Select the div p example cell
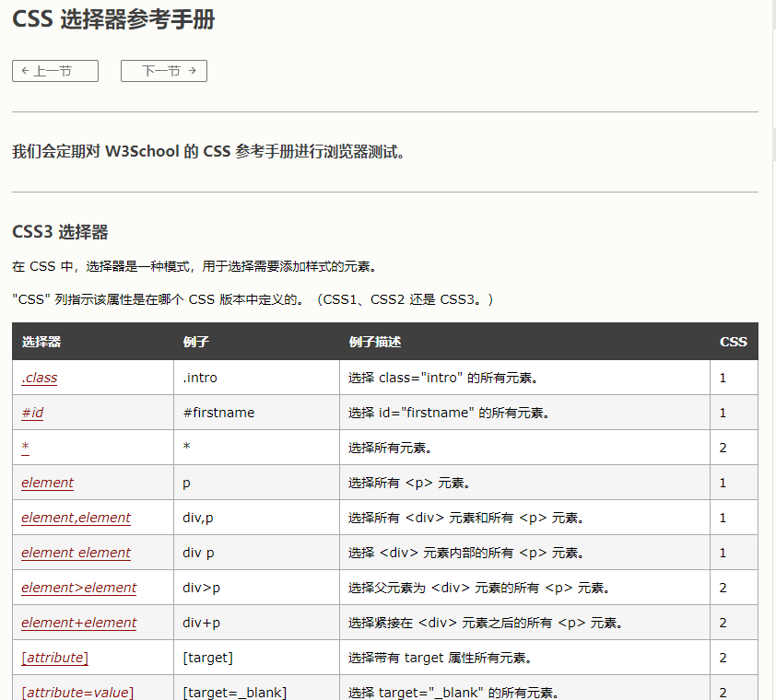The height and width of the screenshot is (700, 776). [256, 553]
